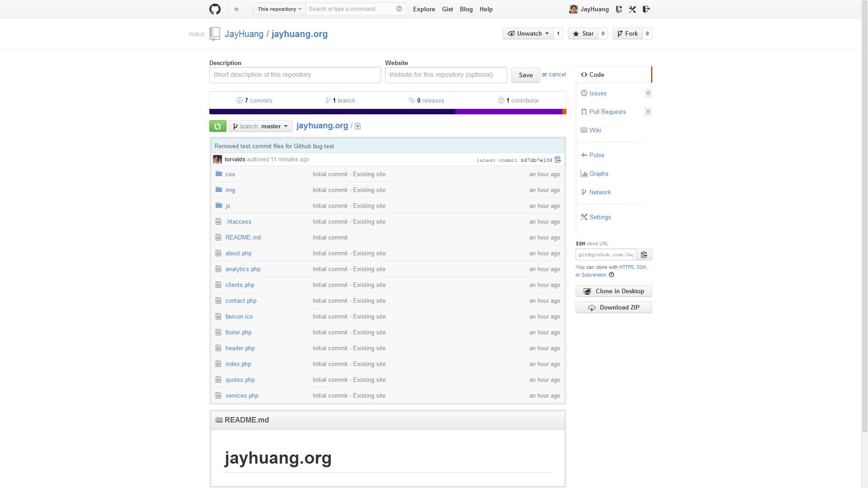View the 1 contributor link
The width and height of the screenshot is (868, 488).
[519, 100]
